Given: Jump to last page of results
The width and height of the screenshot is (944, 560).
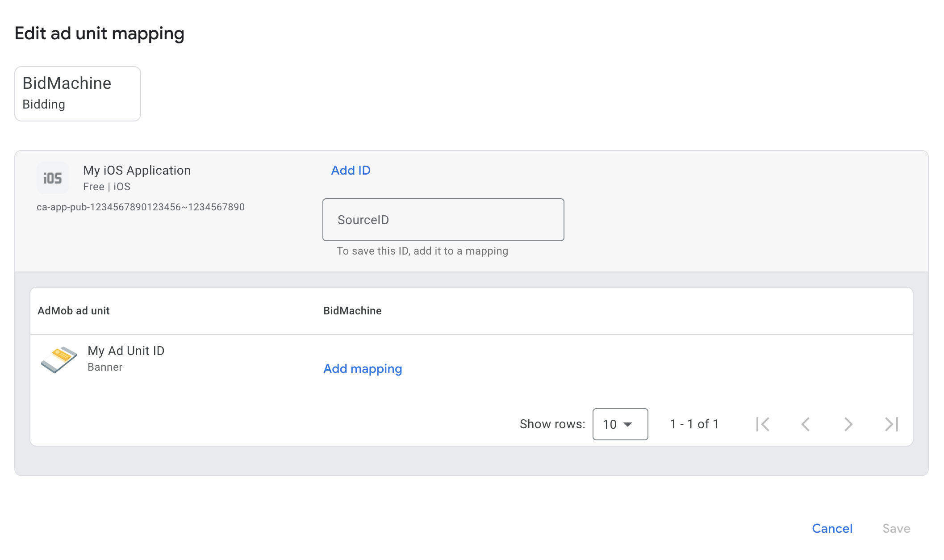Looking at the screenshot, I should click(891, 424).
